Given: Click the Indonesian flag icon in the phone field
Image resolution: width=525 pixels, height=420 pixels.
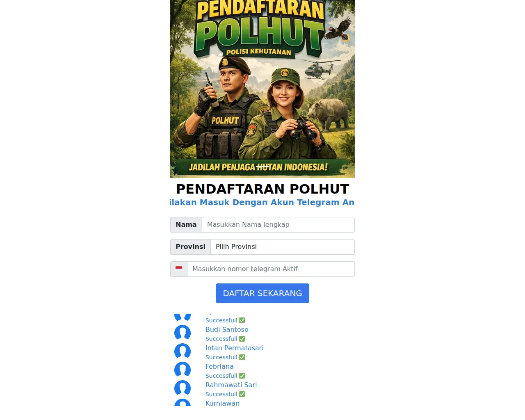Looking at the screenshot, I should 179,268.
